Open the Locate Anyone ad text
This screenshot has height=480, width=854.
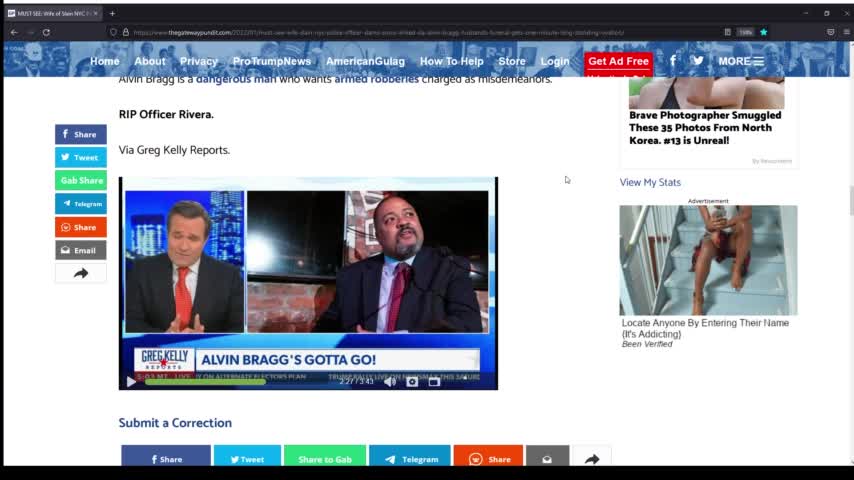705,329
